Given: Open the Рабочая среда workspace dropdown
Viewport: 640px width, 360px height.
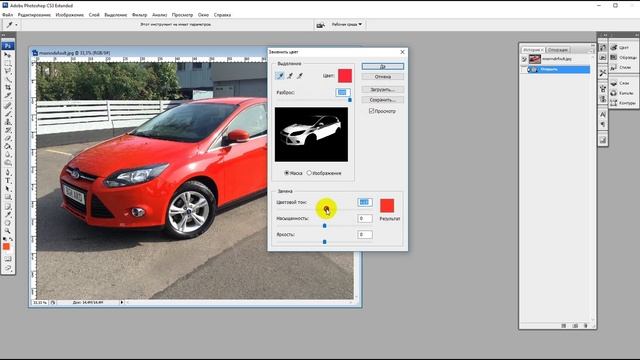Looking at the screenshot, I should [x=347, y=24].
